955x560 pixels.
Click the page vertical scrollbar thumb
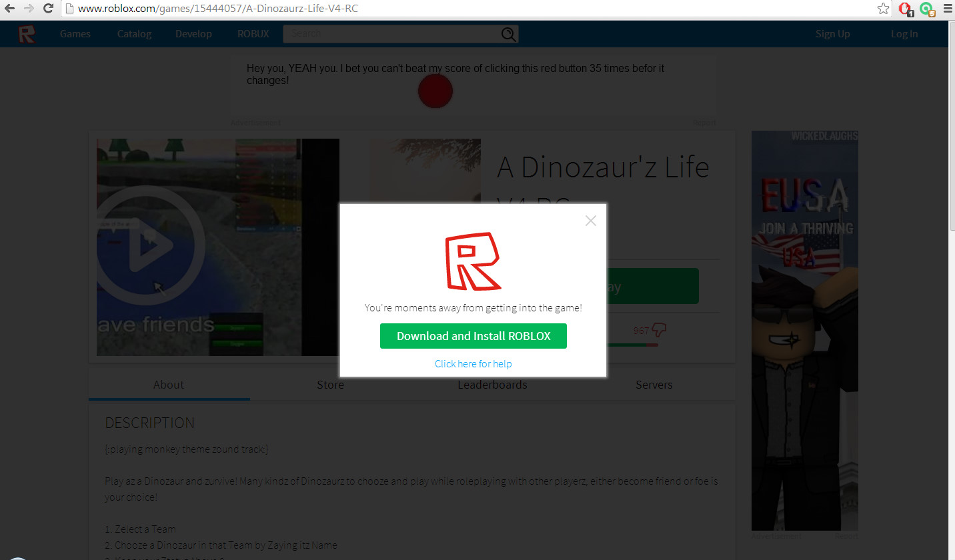951,127
